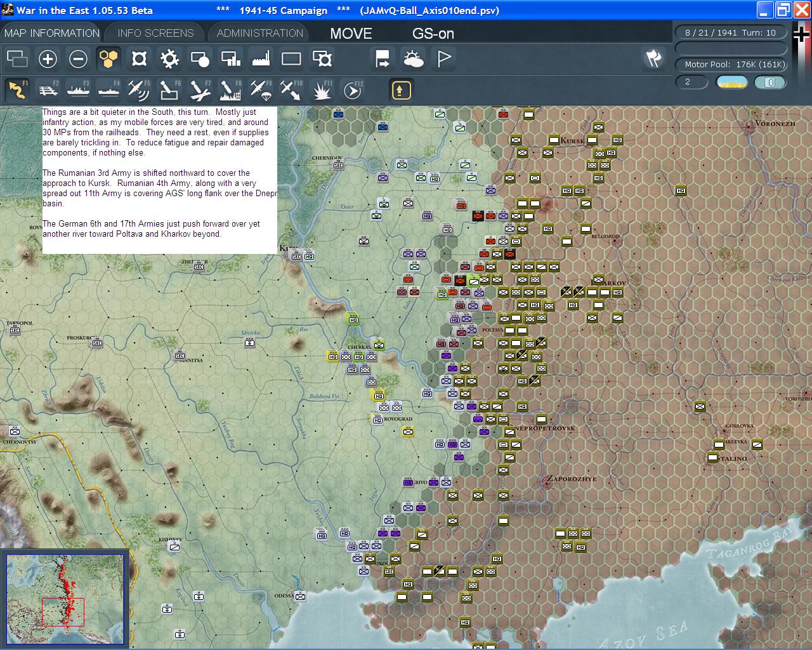Select F2 rail movement mode

click(48, 90)
